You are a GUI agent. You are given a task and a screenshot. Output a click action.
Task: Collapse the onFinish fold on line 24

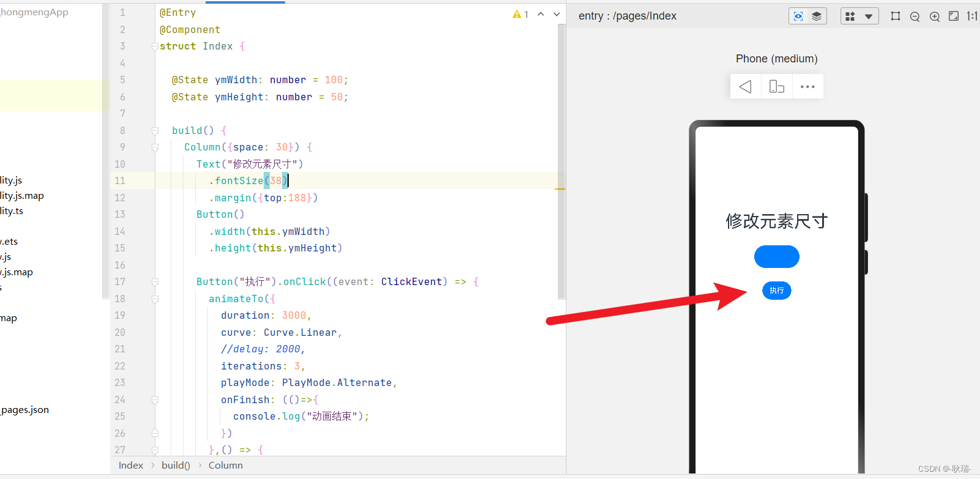tap(155, 400)
